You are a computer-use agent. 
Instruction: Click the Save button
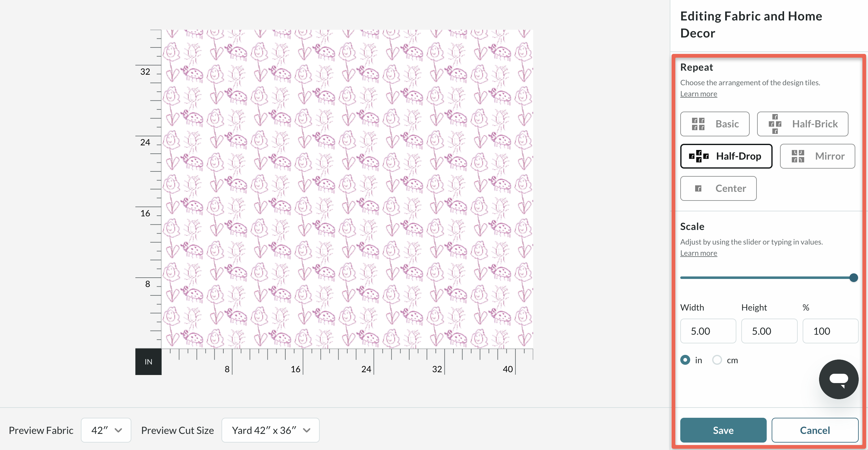pyautogui.click(x=723, y=430)
